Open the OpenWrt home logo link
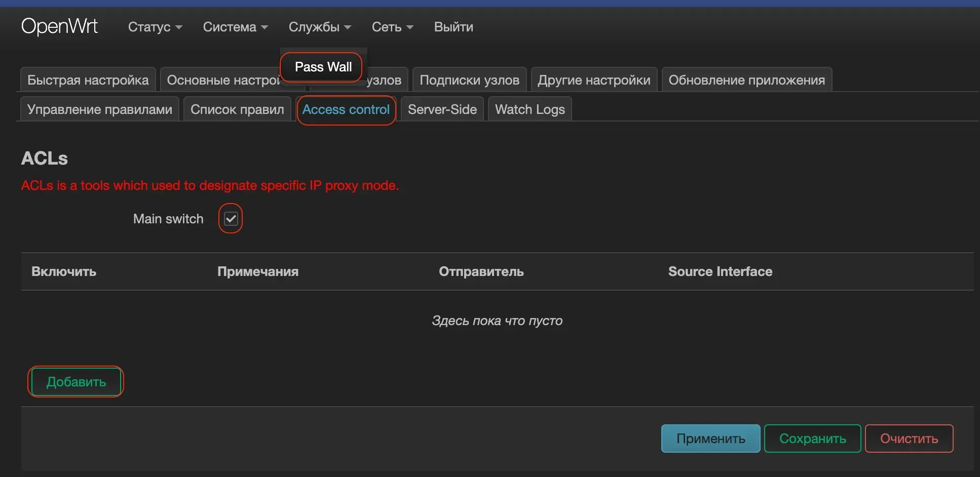 click(59, 26)
